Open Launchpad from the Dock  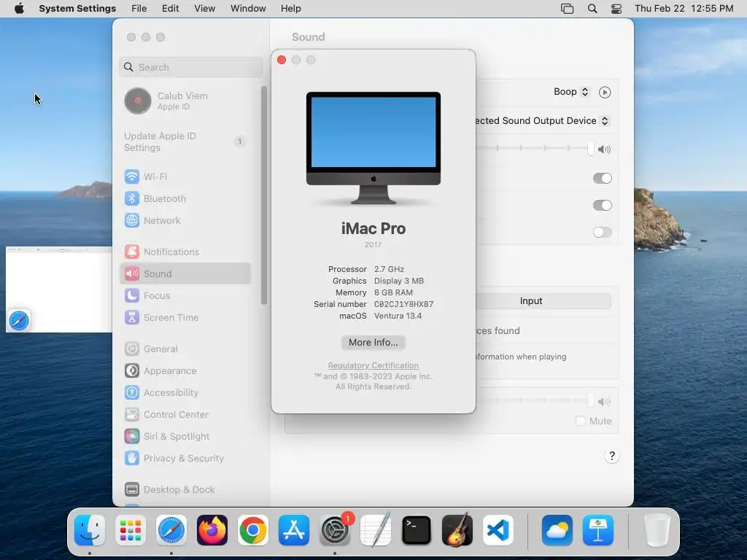tap(131, 530)
